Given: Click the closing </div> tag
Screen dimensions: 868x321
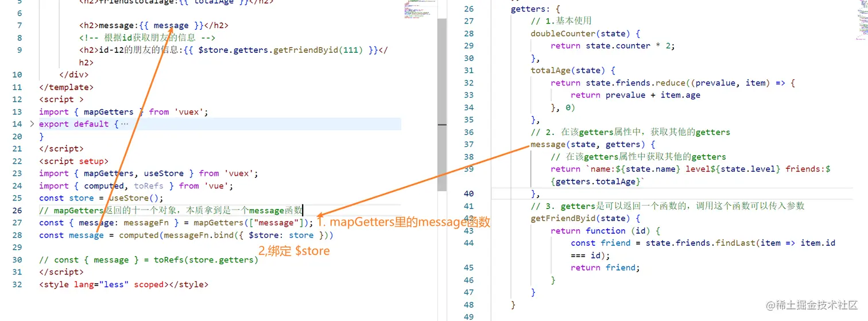Looking at the screenshot, I should click(x=74, y=75).
